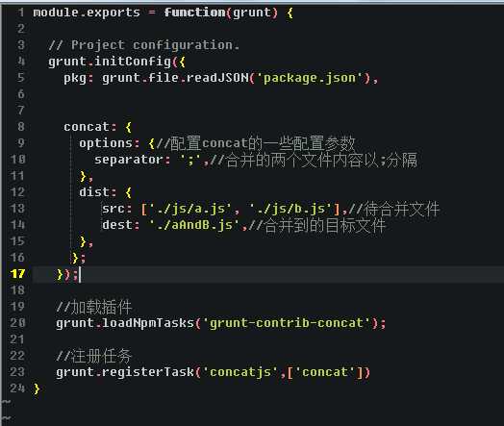Click the '});' text on line 17
The image size is (504, 426).
pos(67,274)
